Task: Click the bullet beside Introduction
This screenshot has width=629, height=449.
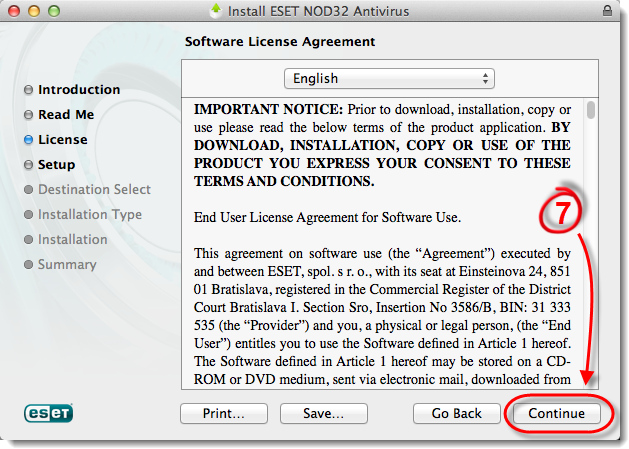Action: 28,89
